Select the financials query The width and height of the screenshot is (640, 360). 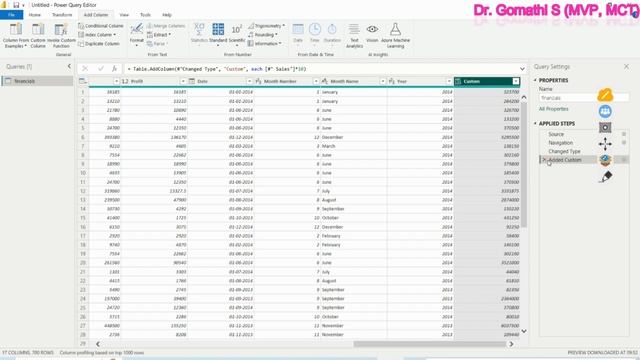(x=37, y=81)
